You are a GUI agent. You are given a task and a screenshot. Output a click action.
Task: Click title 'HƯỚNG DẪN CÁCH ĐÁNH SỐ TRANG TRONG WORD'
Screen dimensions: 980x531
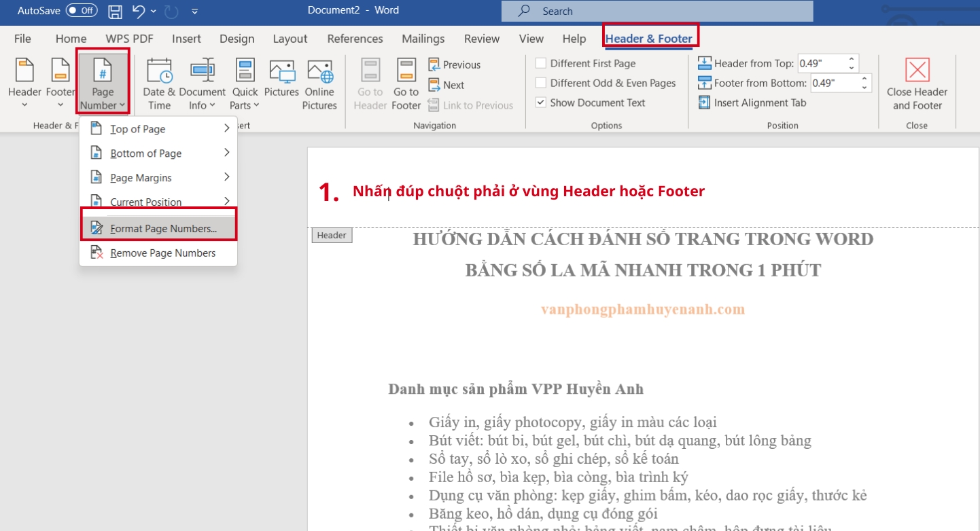(643, 239)
